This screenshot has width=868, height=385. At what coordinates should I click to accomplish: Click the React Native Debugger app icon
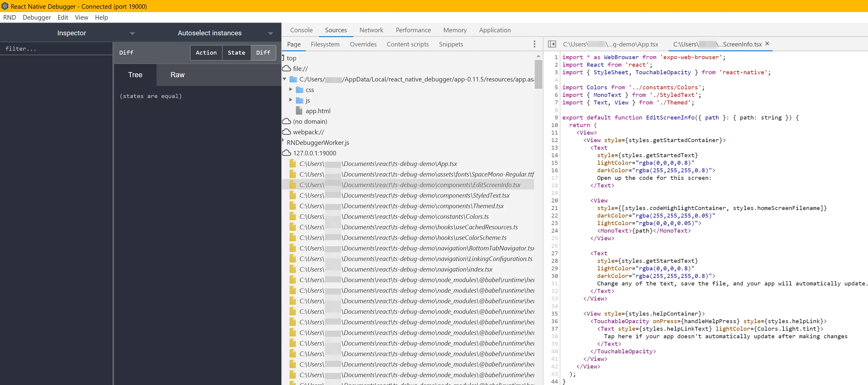[5, 6]
